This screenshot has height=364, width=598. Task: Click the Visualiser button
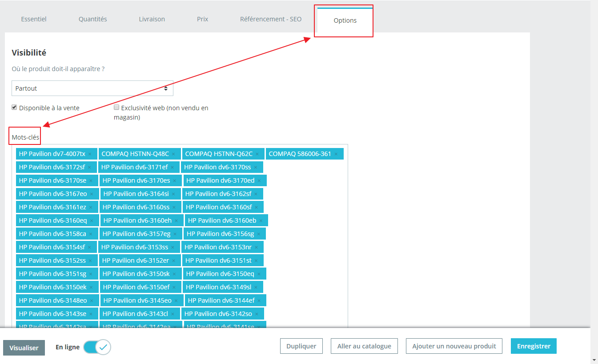tap(24, 348)
